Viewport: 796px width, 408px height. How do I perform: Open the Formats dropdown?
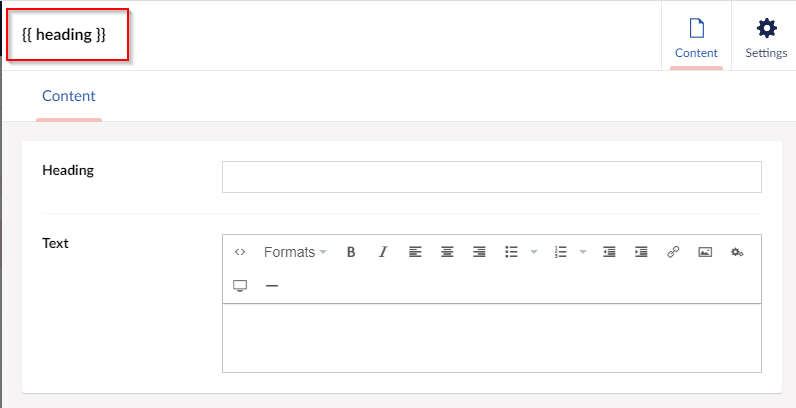click(x=295, y=252)
